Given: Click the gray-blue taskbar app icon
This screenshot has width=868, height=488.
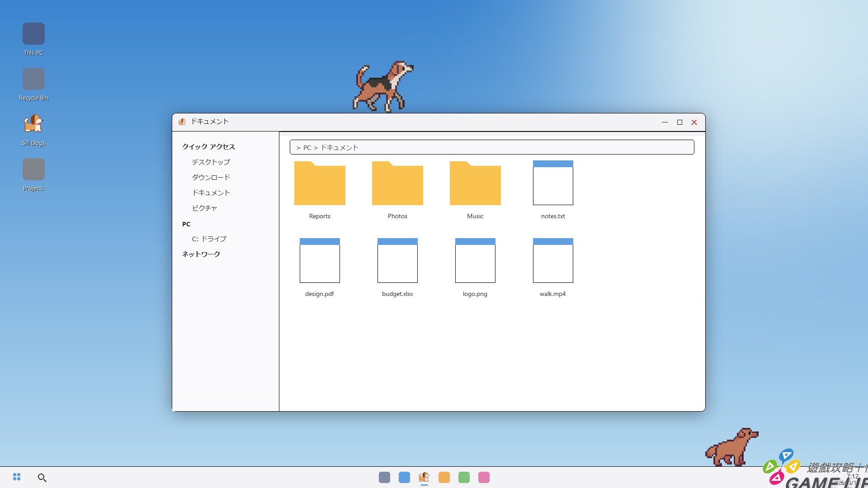Looking at the screenshot, I should pos(384,477).
